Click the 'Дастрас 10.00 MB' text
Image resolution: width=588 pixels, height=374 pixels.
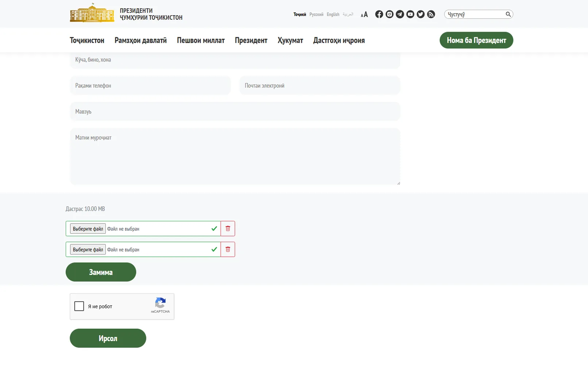85,209
